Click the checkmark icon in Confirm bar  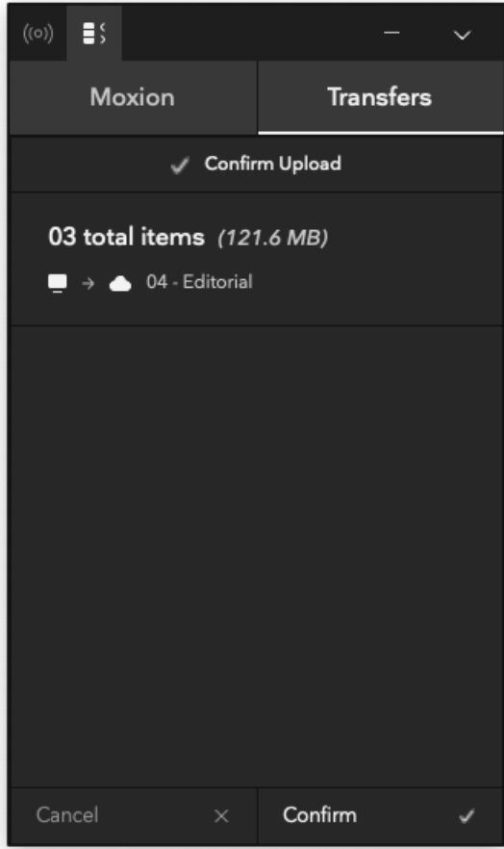[x=466, y=815]
